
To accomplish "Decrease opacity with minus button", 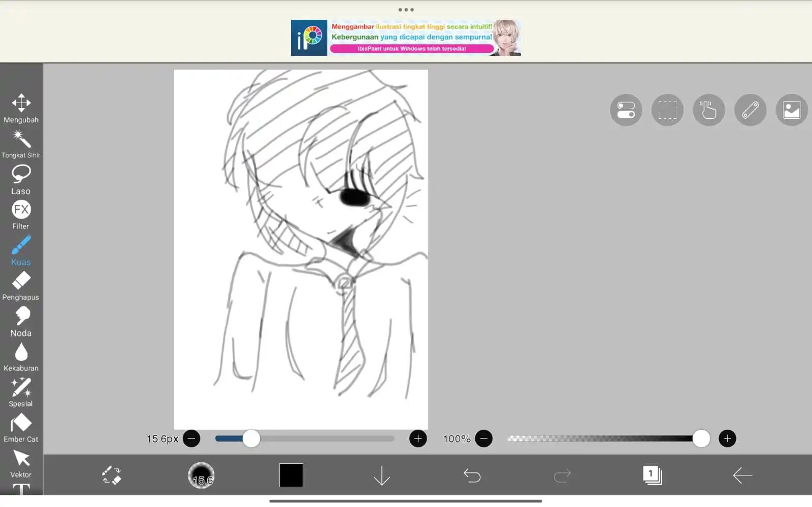I will [x=483, y=438].
